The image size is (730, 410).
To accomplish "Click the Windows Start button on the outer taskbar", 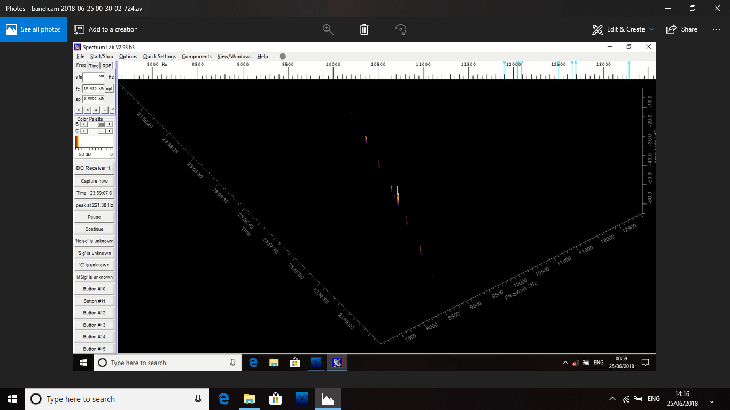I will pos(12,399).
